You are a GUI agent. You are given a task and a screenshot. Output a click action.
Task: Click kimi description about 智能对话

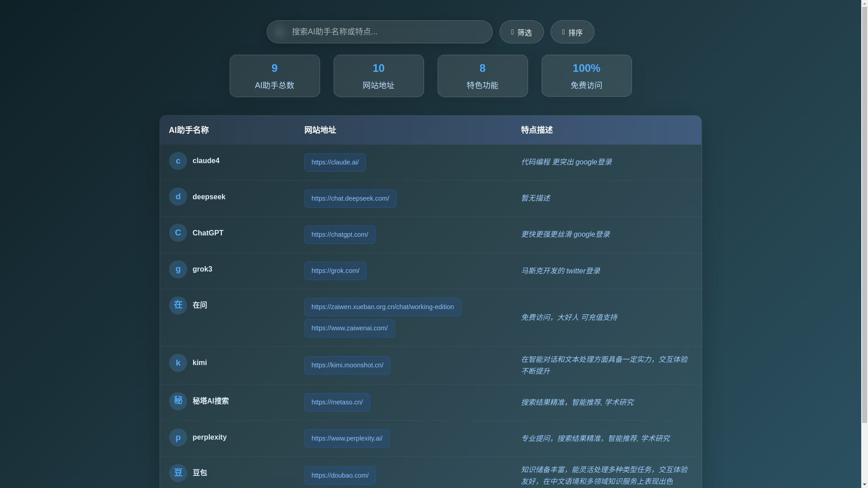point(604,365)
